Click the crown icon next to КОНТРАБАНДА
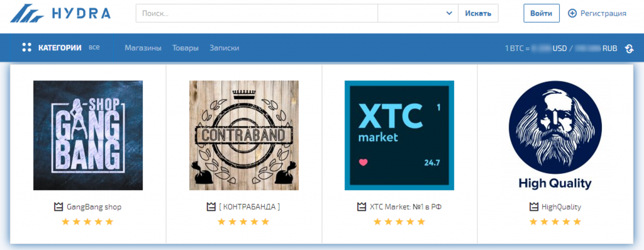 click(211, 207)
